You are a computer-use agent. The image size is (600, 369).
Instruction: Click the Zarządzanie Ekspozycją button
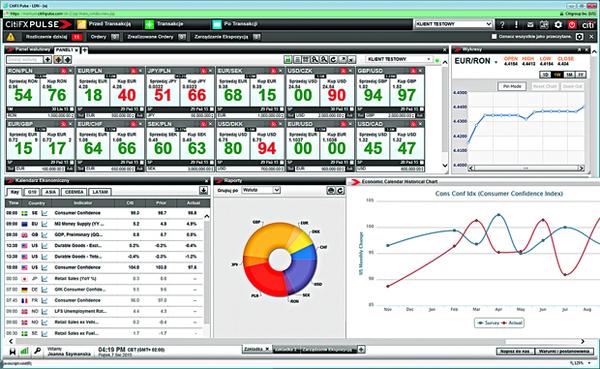227,37
